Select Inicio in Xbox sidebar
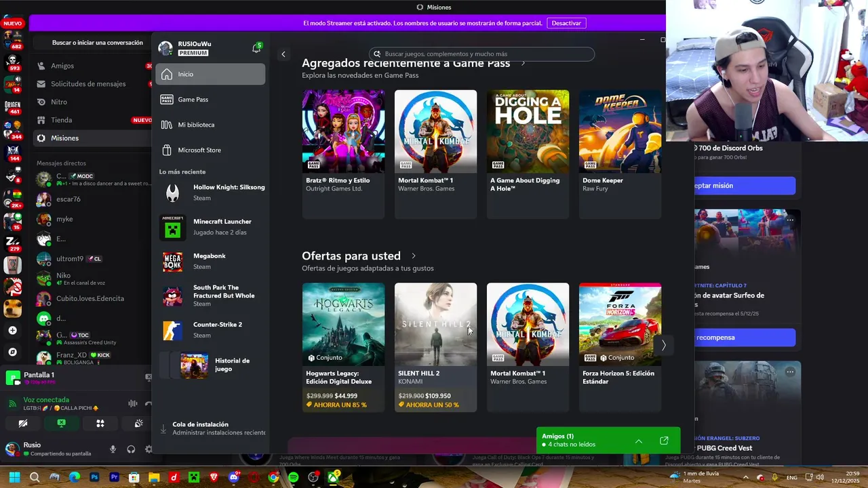The height and width of the screenshot is (488, 868). coord(210,74)
